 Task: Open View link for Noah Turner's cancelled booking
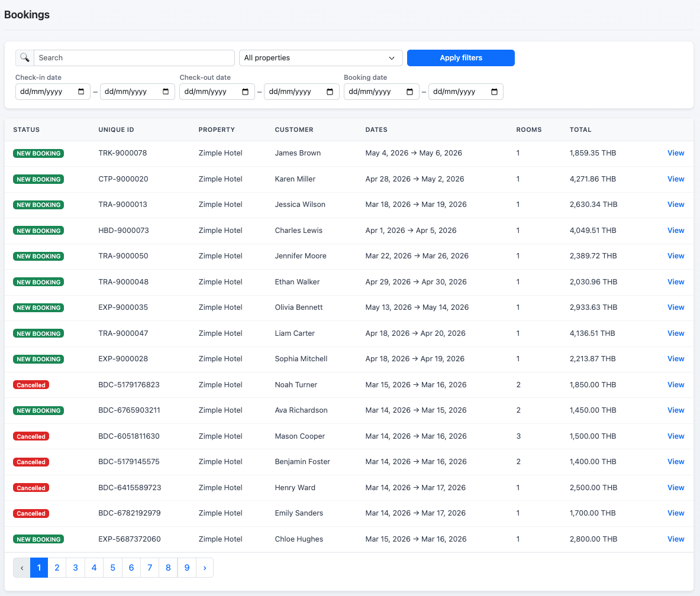click(675, 385)
